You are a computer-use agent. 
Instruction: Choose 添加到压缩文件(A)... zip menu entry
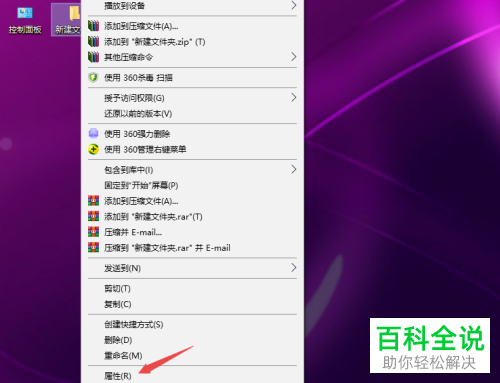[192, 26]
